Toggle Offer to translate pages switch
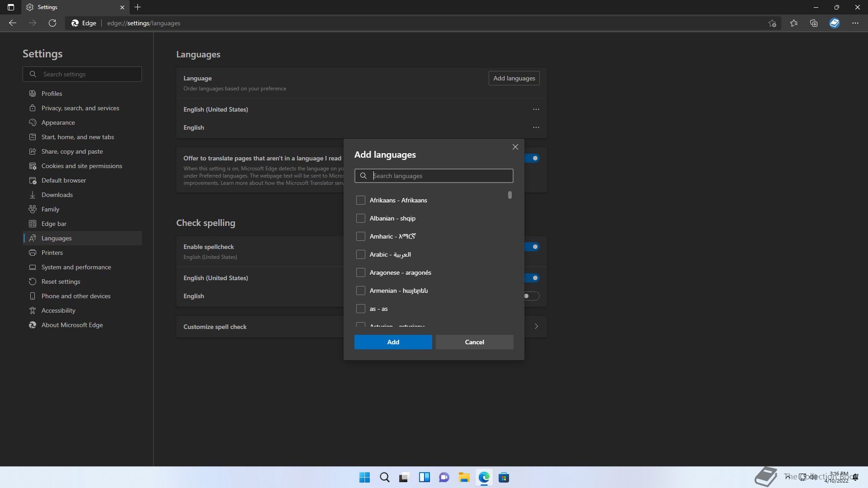868x488 pixels. [532, 158]
